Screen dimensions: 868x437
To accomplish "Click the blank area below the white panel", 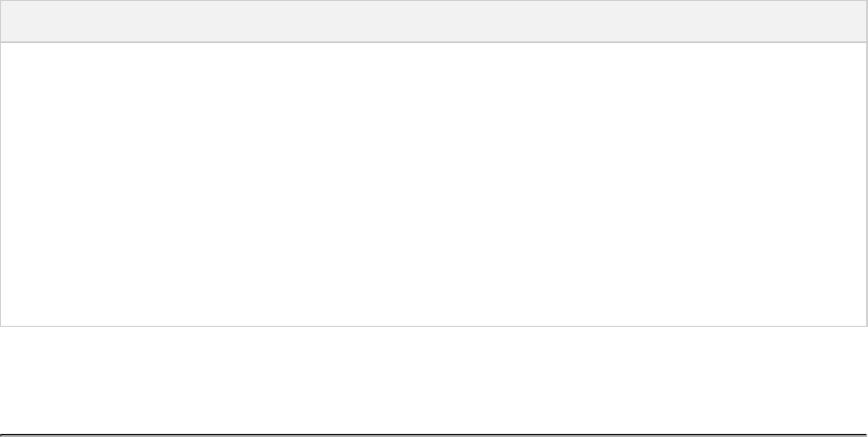I will [x=434, y=379].
